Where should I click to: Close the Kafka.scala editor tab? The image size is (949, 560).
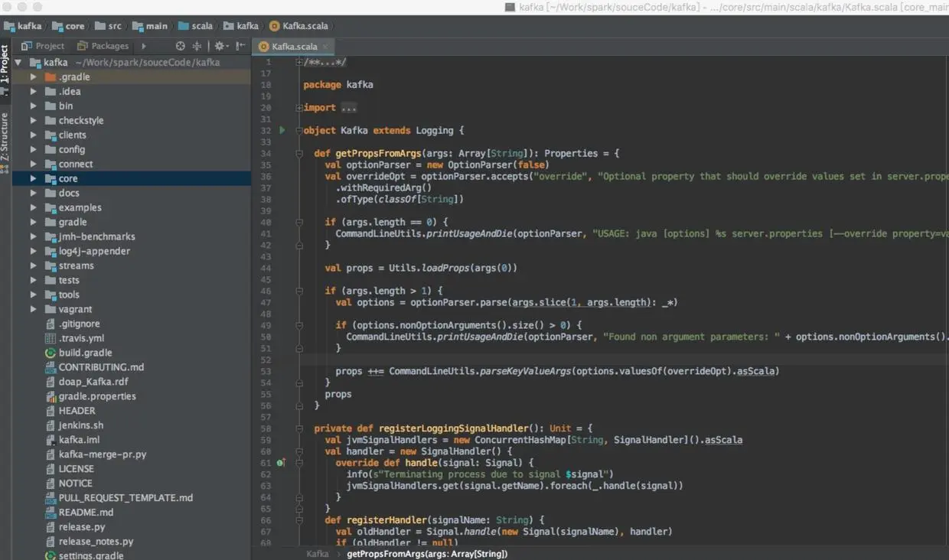[325, 47]
